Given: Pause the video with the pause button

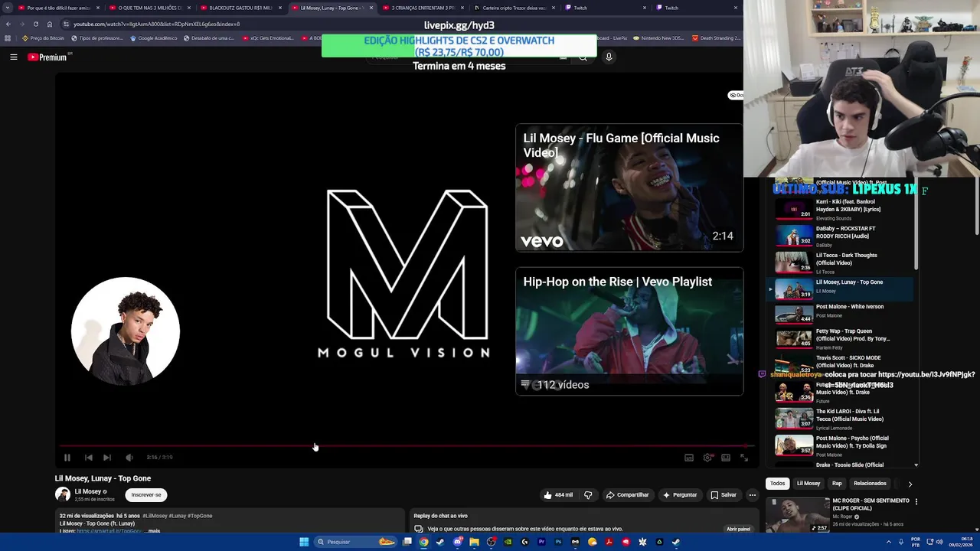Looking at the screenshot, I should pos(67,458).
